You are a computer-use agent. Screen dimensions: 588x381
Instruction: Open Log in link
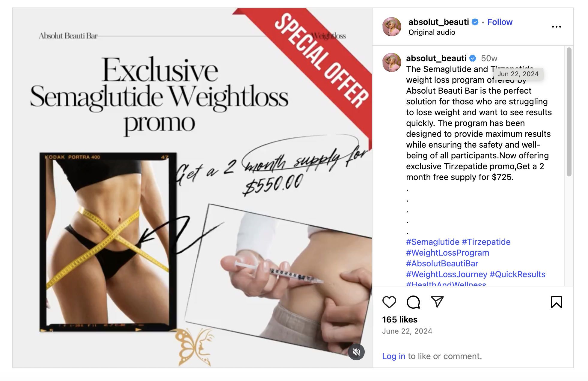[393, 356]
